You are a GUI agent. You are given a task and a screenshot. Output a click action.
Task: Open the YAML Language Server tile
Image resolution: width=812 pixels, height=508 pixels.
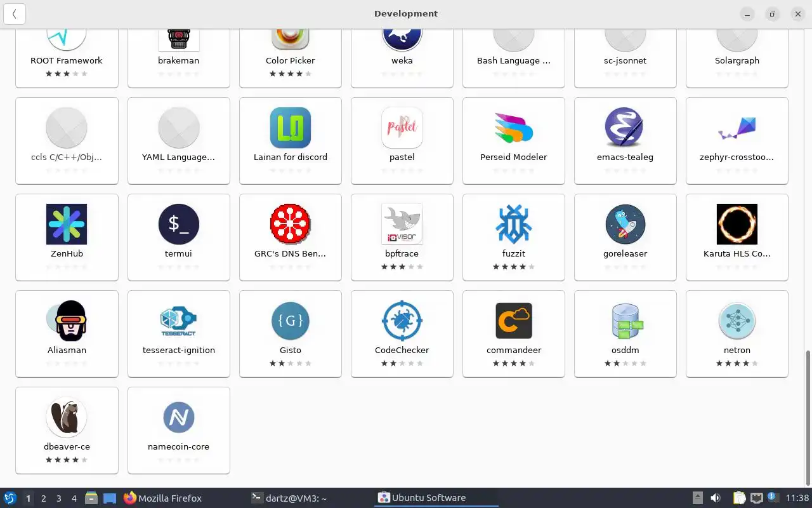click(x=179, y=141)
